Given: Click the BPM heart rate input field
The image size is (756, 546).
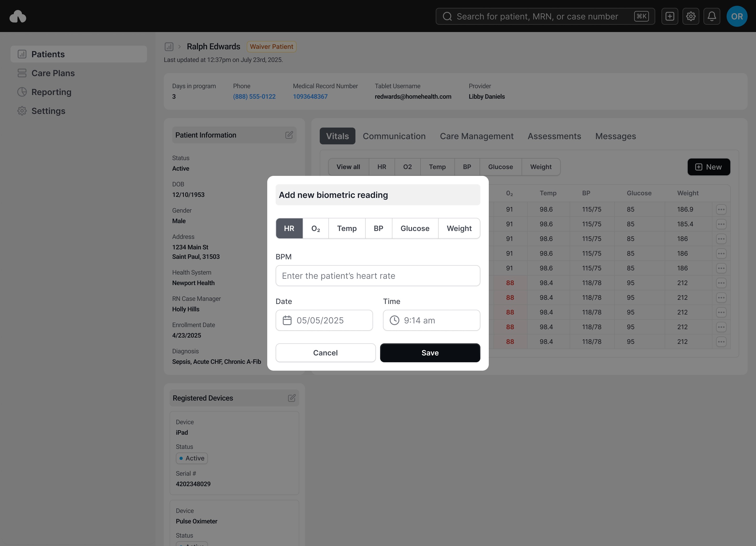Looking at the screenshot, I should tap(378, 276).
